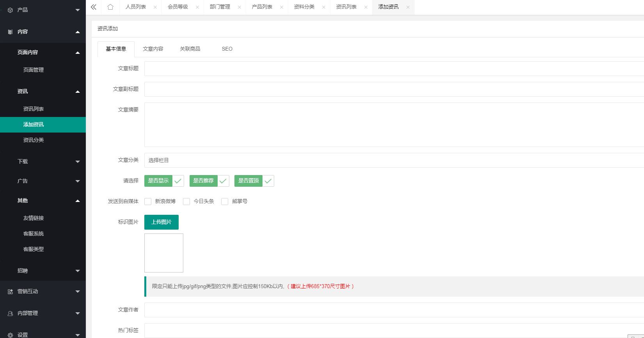This screenshot has height=338, width=644.
Task: Check the 今日头条 checkbox
Action: (x=186, y=202)
